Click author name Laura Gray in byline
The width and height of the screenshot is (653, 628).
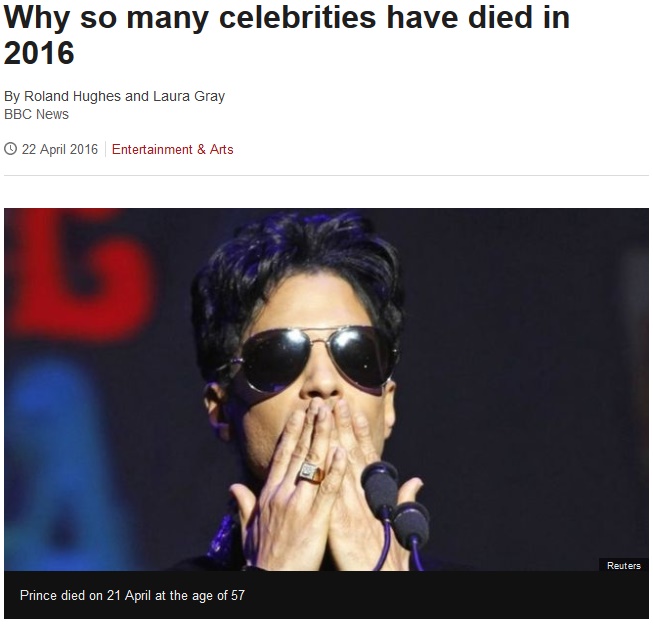click(189, 96)
